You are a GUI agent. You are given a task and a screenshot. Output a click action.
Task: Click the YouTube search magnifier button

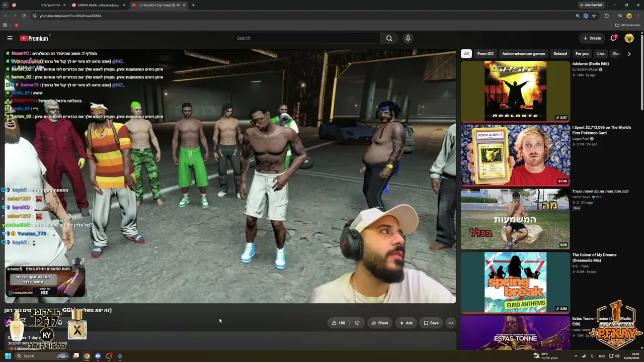389,38
